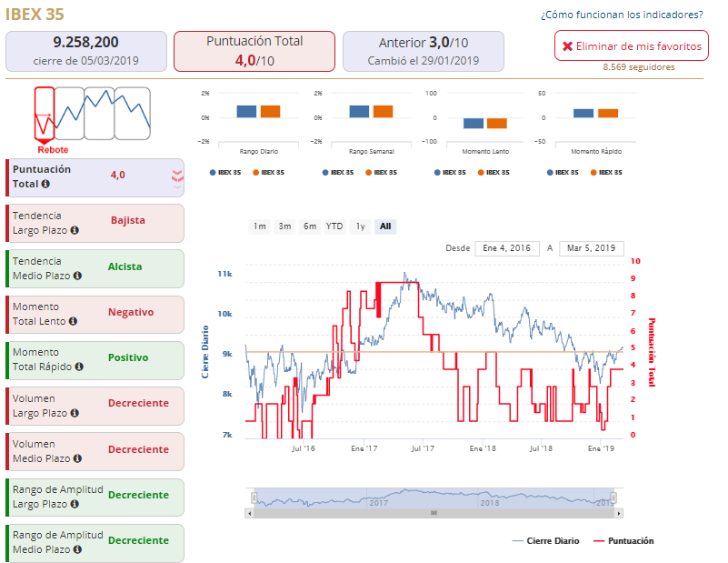Click Eliminar de mis favoritos button
Viewport: 728px width, 563px height.
pos(632,46)
